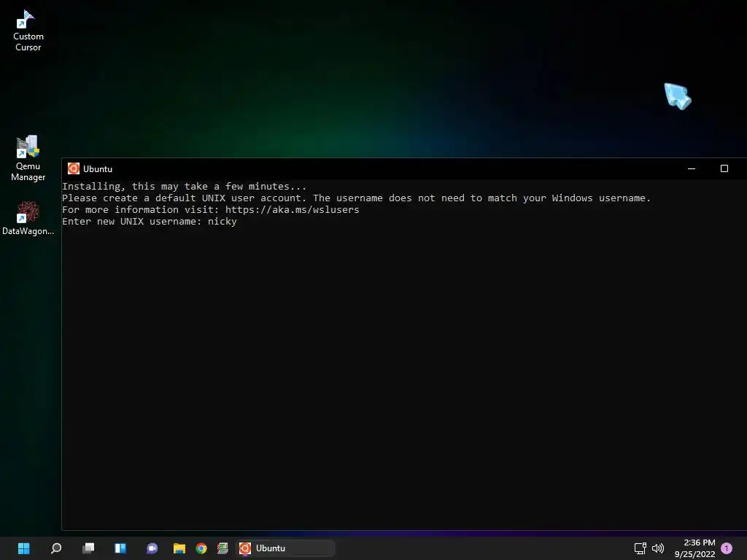Viewport: 747px width, 560px height.
Task: Open the Windows Start menu
Action: (24, 548)
